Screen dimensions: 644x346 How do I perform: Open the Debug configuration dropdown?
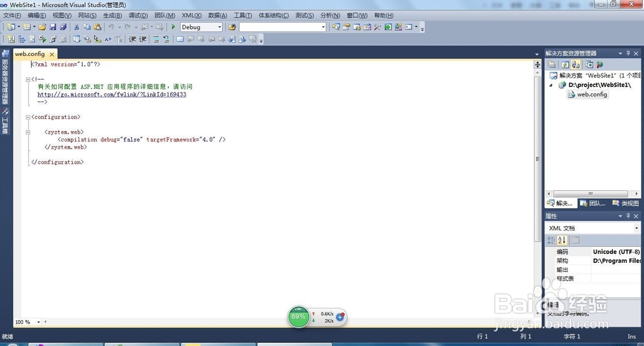tap(220, 27)
